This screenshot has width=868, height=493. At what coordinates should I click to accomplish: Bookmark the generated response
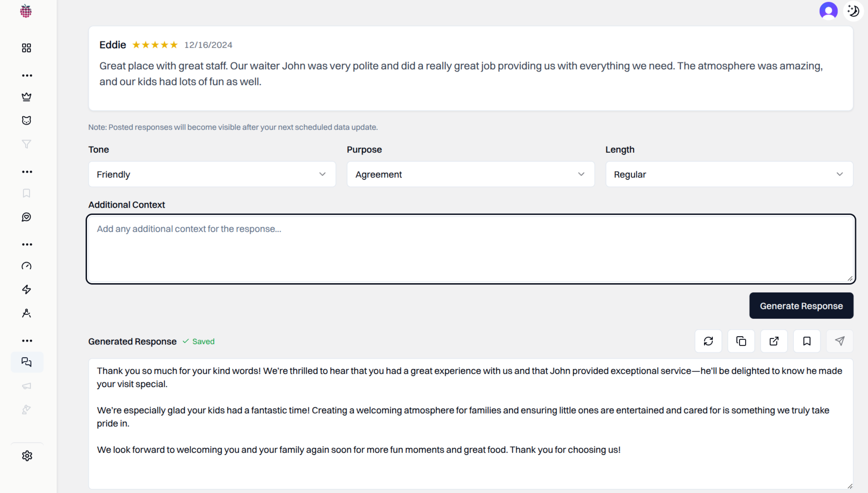coord(807,341)
